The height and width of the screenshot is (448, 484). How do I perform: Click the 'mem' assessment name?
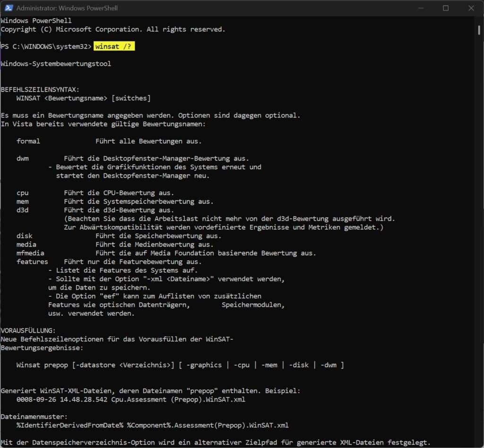coord(23,202)
